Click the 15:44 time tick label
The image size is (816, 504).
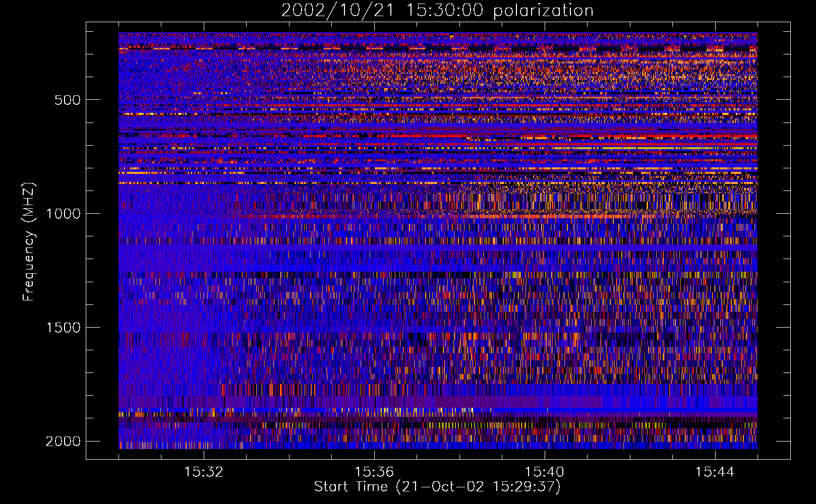(x=715, y=472)
